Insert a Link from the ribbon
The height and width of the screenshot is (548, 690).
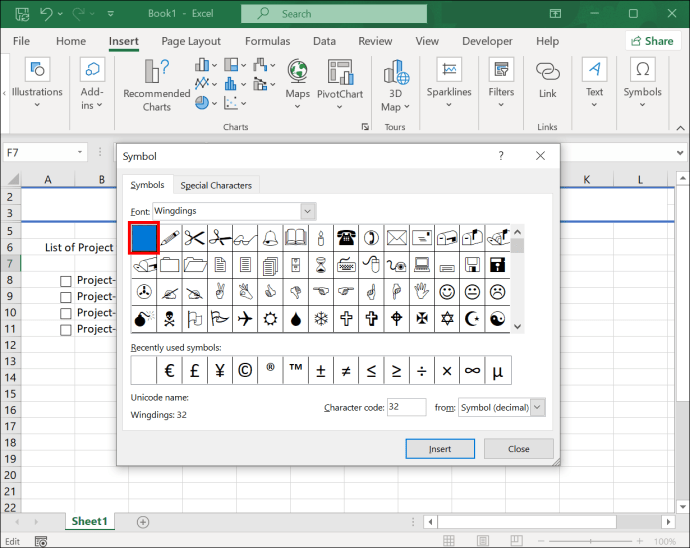(547, 80)
